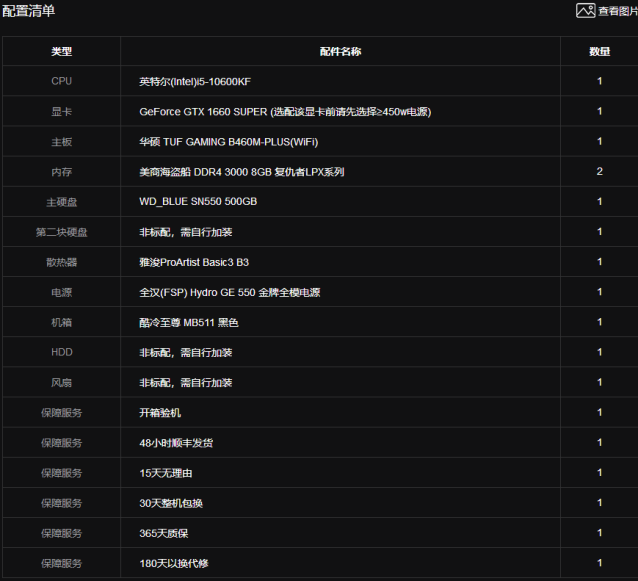This screenshot has height=581, width=638.
Task: Select the HDD type cell
Action: pos(61,352)
